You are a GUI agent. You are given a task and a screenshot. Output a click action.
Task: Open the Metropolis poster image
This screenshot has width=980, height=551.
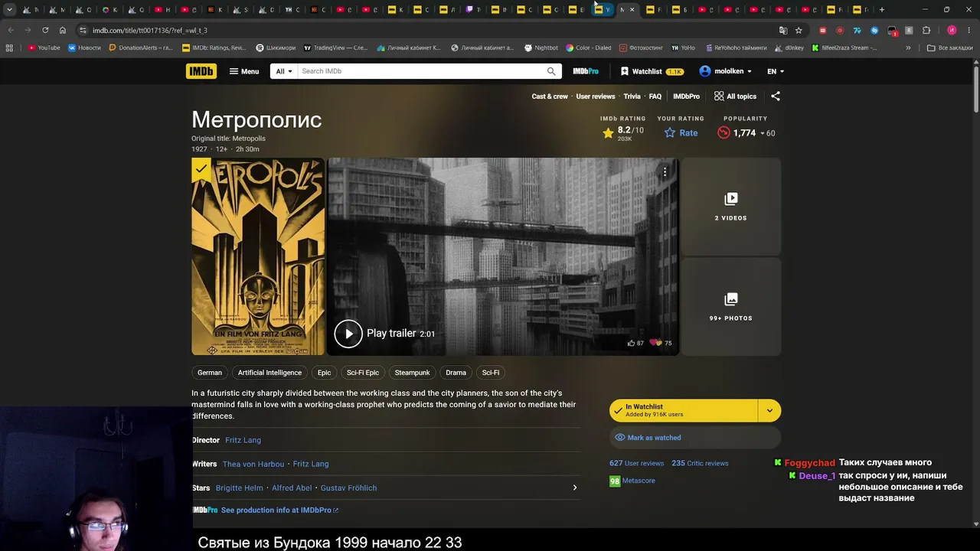tap(258, 257)
